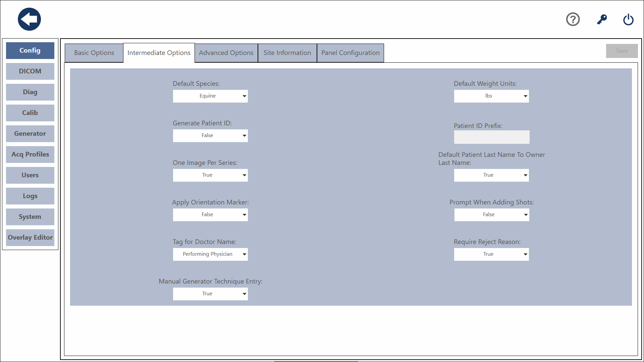Open the Site Information tab
Image resolution: width=644 pixels, height=362 pixels.
click(x=287, y=53)
